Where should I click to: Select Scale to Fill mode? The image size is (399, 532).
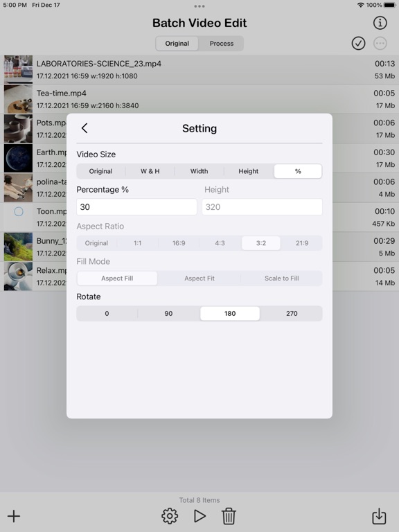click(x=282, y=278)
